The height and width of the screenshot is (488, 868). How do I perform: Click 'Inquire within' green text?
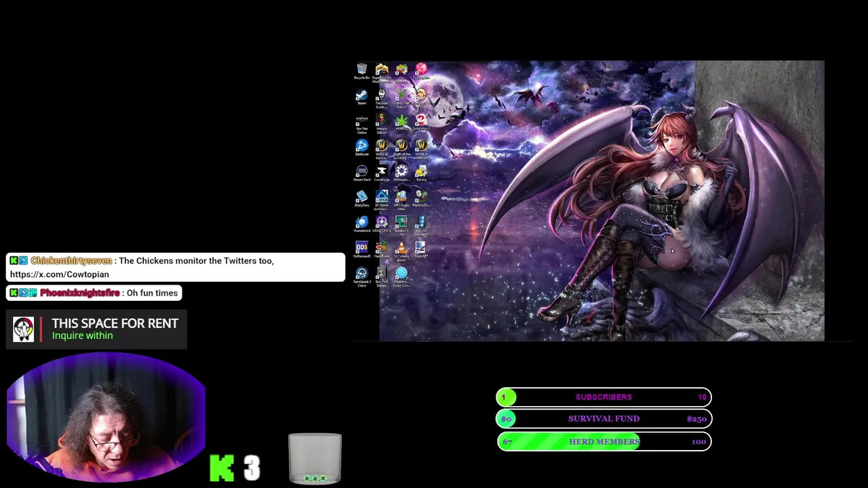coord(82,335)
